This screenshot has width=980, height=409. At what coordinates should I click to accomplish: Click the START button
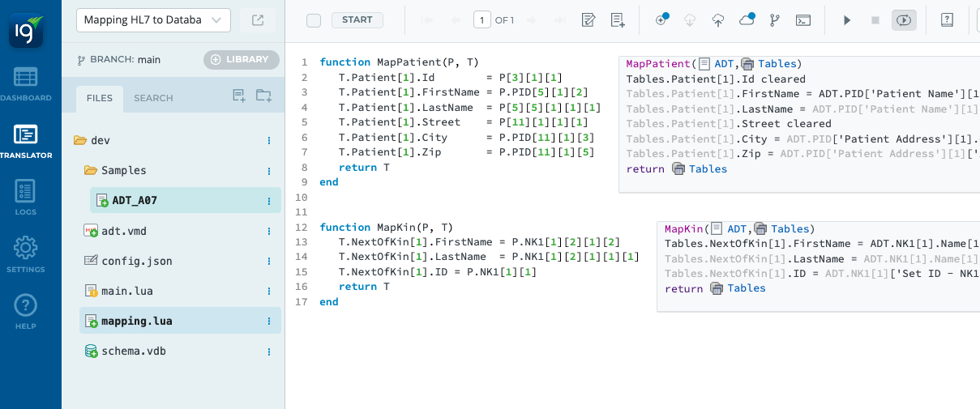tap(357, 20)
